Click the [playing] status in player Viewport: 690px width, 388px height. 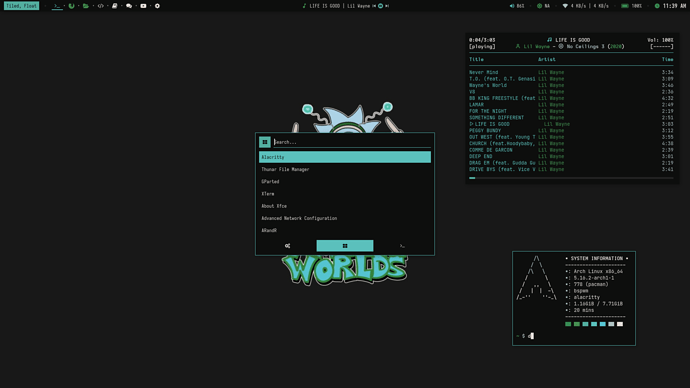click(482, 46)
